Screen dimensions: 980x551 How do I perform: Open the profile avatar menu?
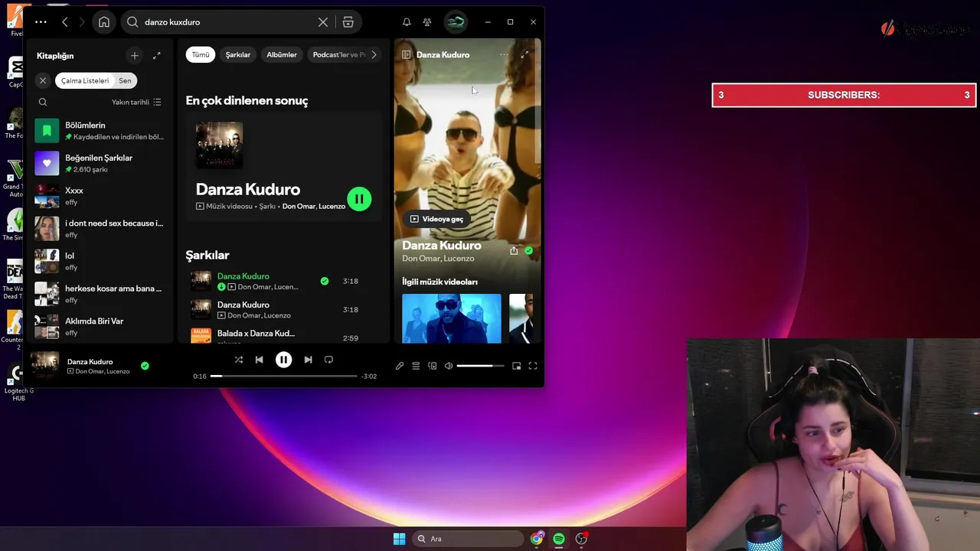coord(456,22)
